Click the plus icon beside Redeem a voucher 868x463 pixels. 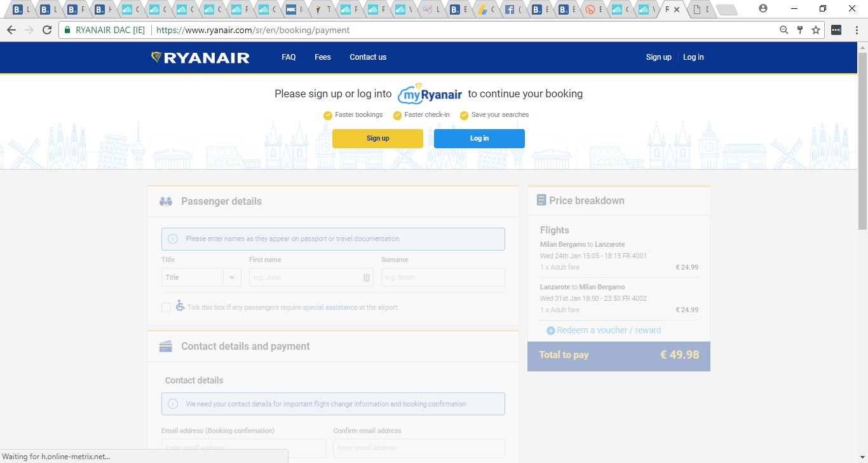551,331
